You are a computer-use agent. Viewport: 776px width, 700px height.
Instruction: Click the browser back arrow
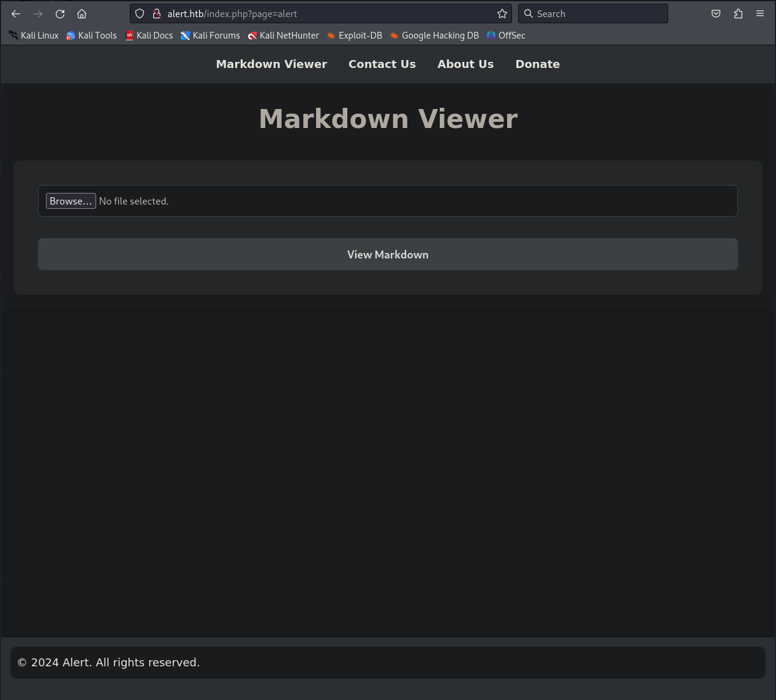16,13
